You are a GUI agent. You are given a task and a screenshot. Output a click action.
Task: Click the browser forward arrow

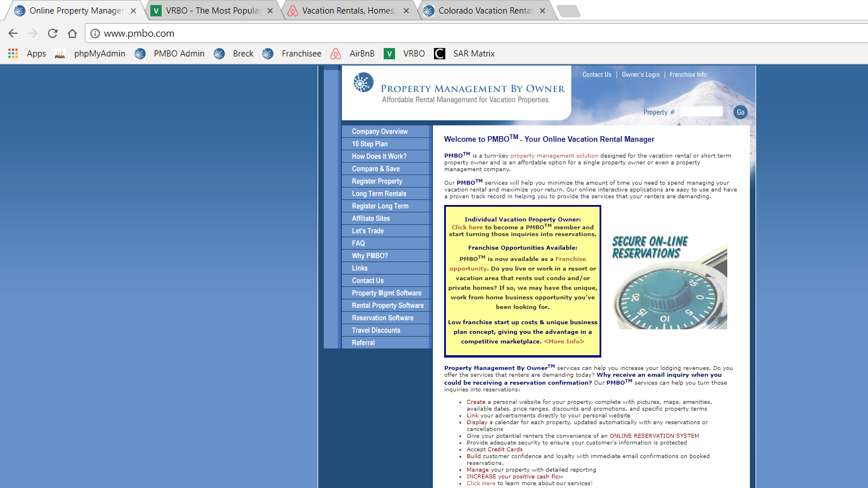click(33, 33)
